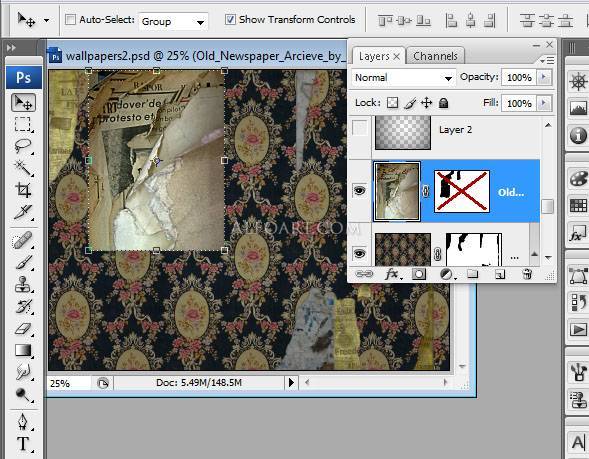589x459 pixels.
Task: Open the Opacity slider arrow
Action: tap(543, 77)
